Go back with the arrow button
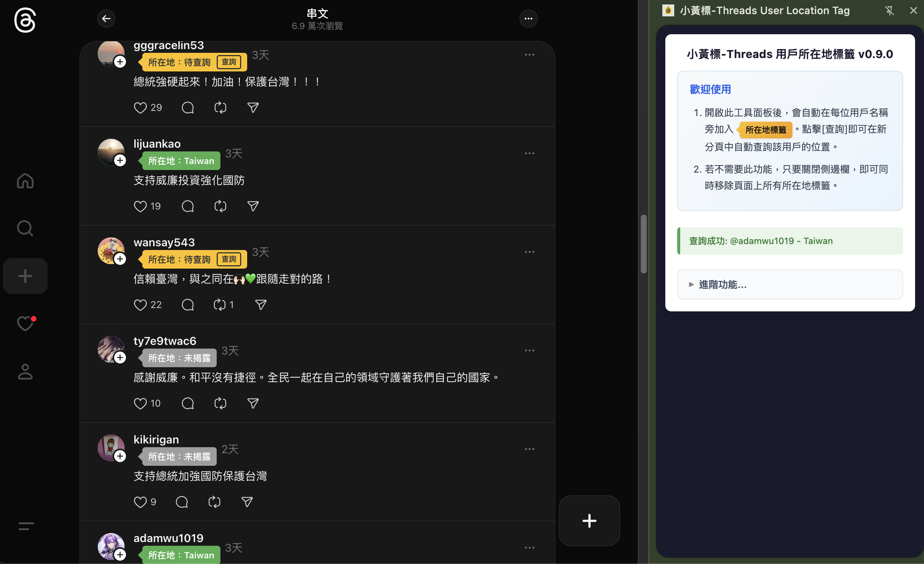Image resolution: width=924 pixels, height=564 pixels. click(x=106, y=18)
